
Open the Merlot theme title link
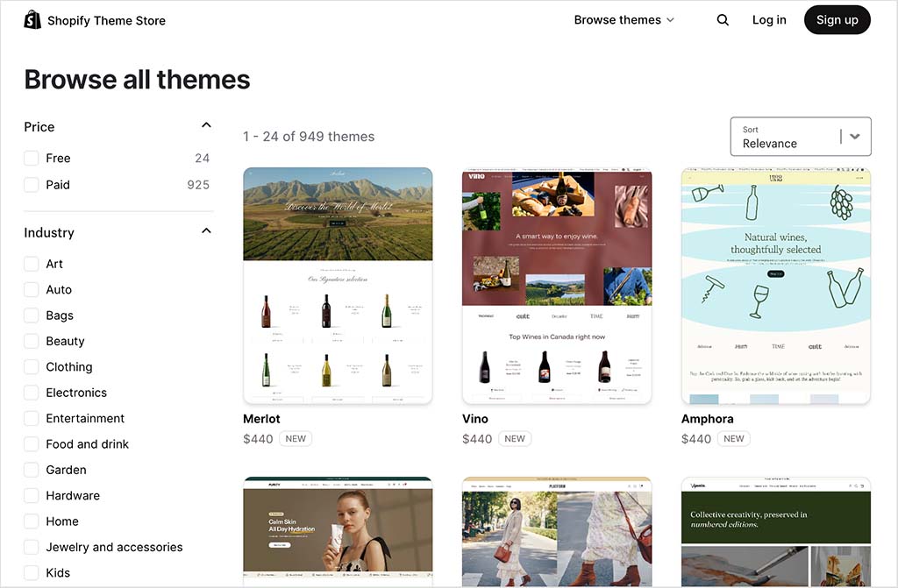point(261,419)
